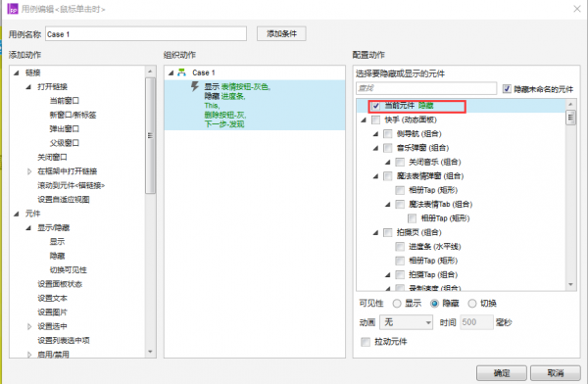
Task: Select the 关闭窗口 action
Action: pyautogui.click(x=52, y=157)
